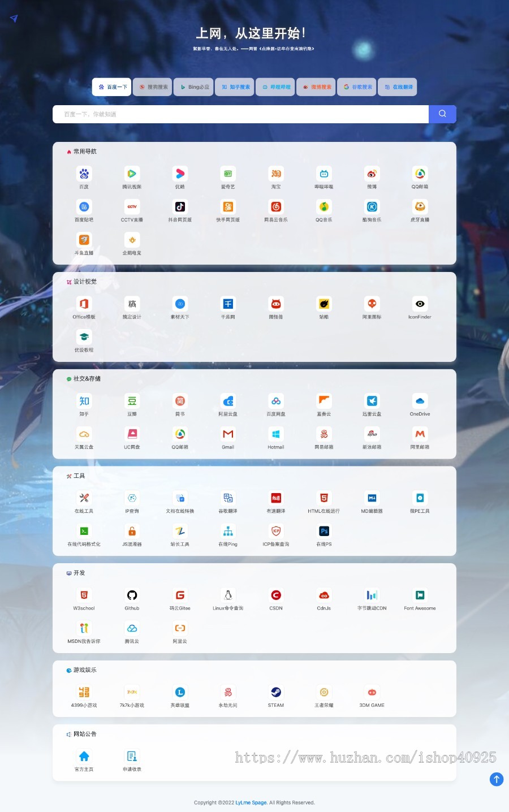The height and width of the screenshot is (812, 509).
Task: Choose the 知乎搜索 tab
Action: [234, 87]
